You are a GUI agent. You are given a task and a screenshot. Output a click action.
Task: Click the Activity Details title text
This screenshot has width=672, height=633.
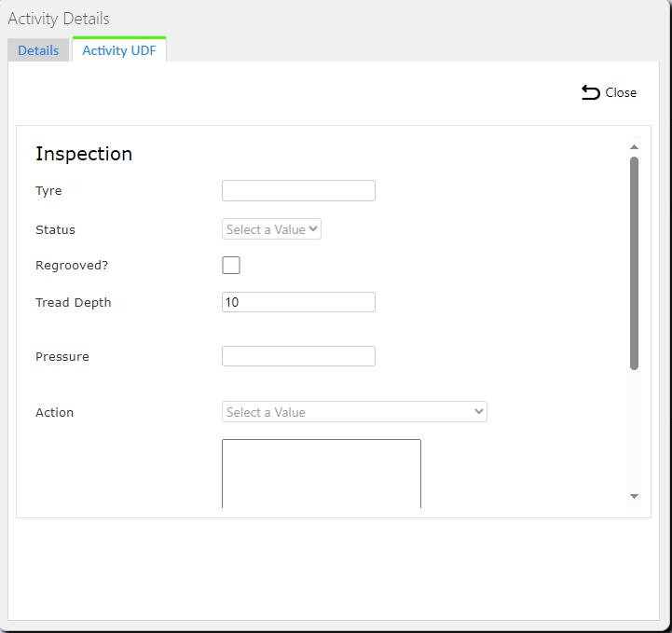click(59, 19)
